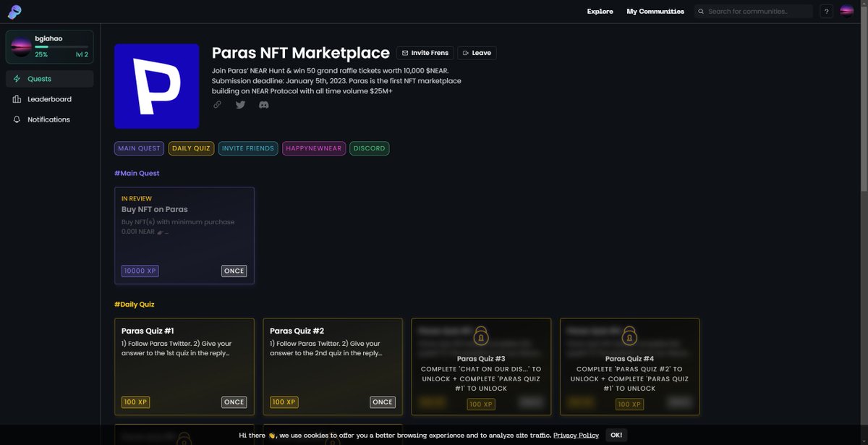Go to Explore page
Image resolution: width=868 pixels, height=445 pixels.
(600, 12)
